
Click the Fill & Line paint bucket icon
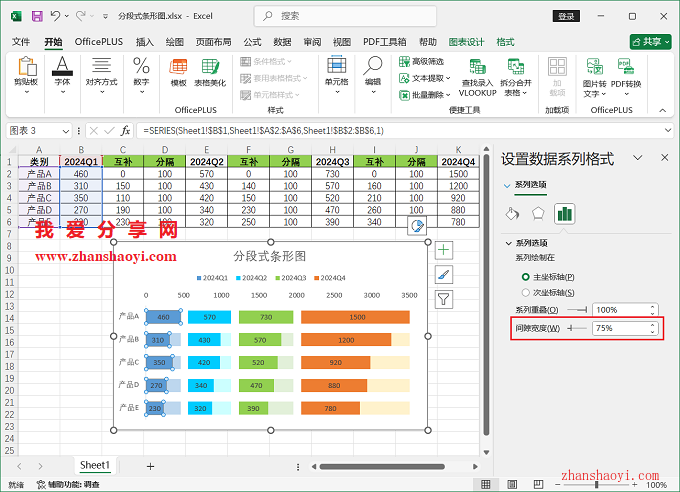tap(512, 213)
